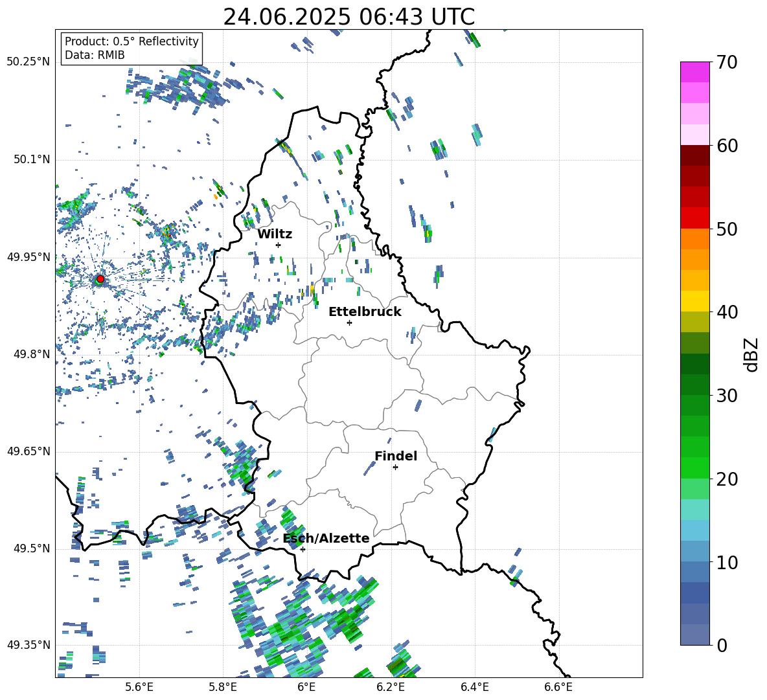Click the 6.2°E longitude label
This screenshot has width=767, height=700.
point(391,687)
